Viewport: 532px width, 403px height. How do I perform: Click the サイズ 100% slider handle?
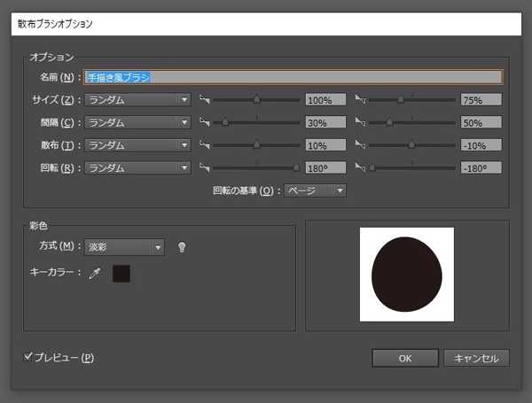click(257, 99)
